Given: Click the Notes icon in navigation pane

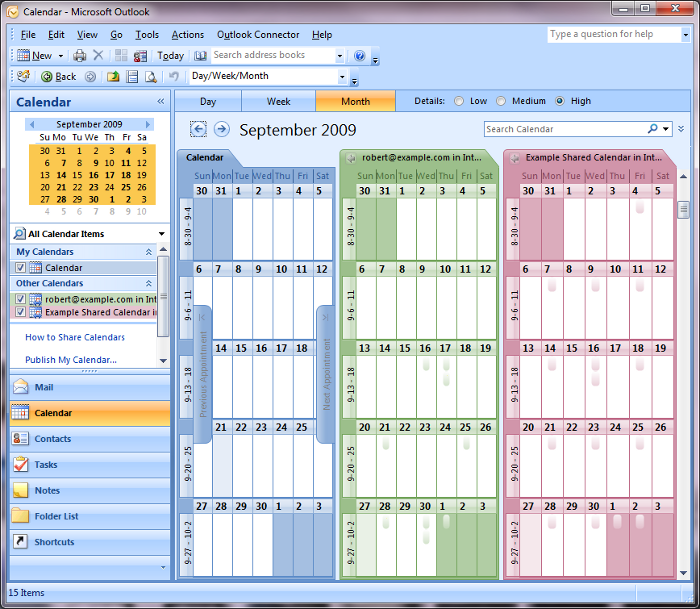Looking at the screenshot, I should coord(20,490).
